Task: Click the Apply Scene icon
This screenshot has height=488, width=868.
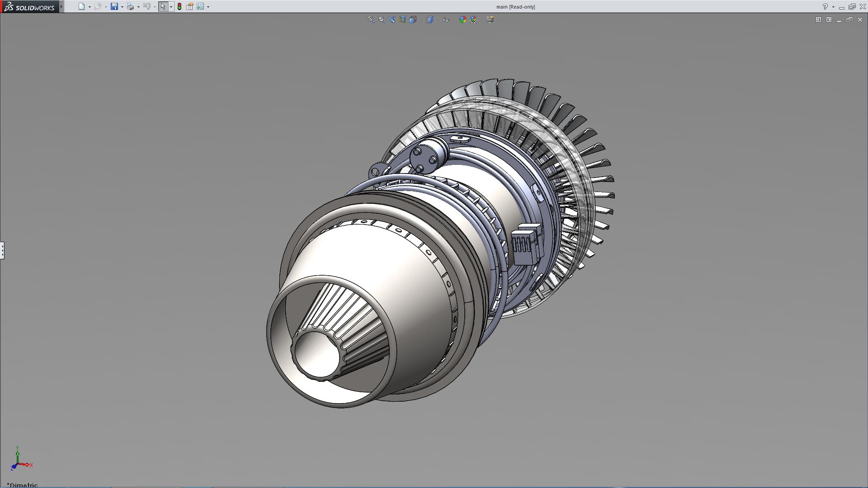Action: pyautogui.click(x=473, y=19)
